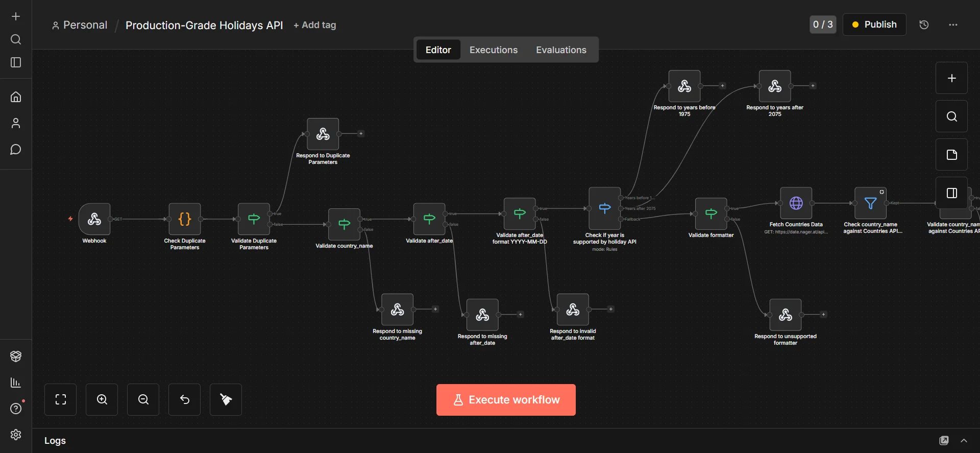
Task: Publish the workflow
Action: point(874,25)
